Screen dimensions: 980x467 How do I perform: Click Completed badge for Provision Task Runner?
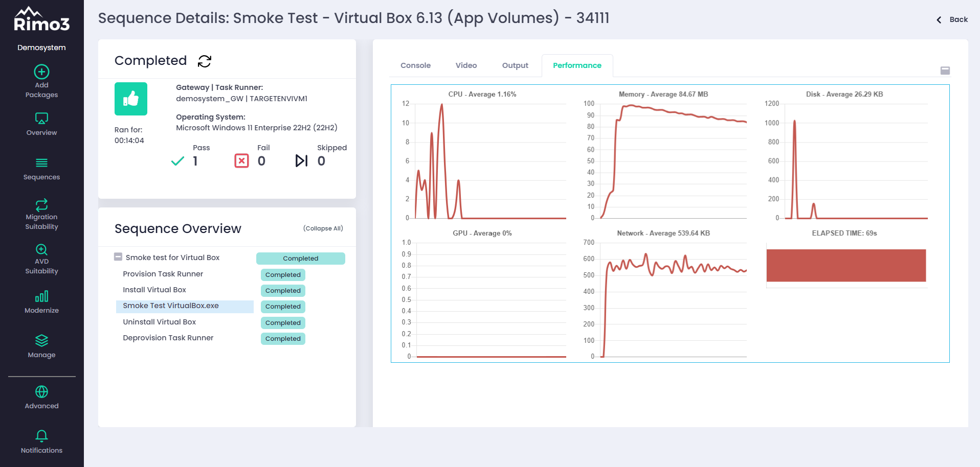(x=283, y=275)
